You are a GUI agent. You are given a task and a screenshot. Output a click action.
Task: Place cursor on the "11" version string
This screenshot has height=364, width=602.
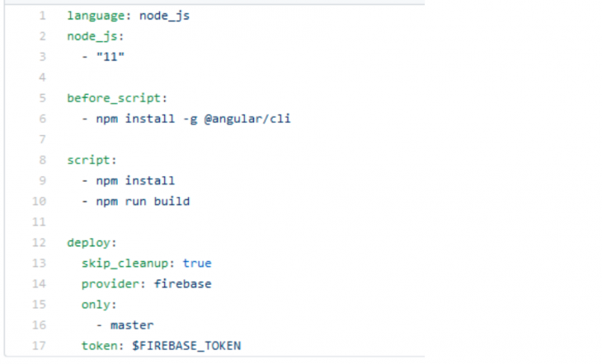[111, 57]
